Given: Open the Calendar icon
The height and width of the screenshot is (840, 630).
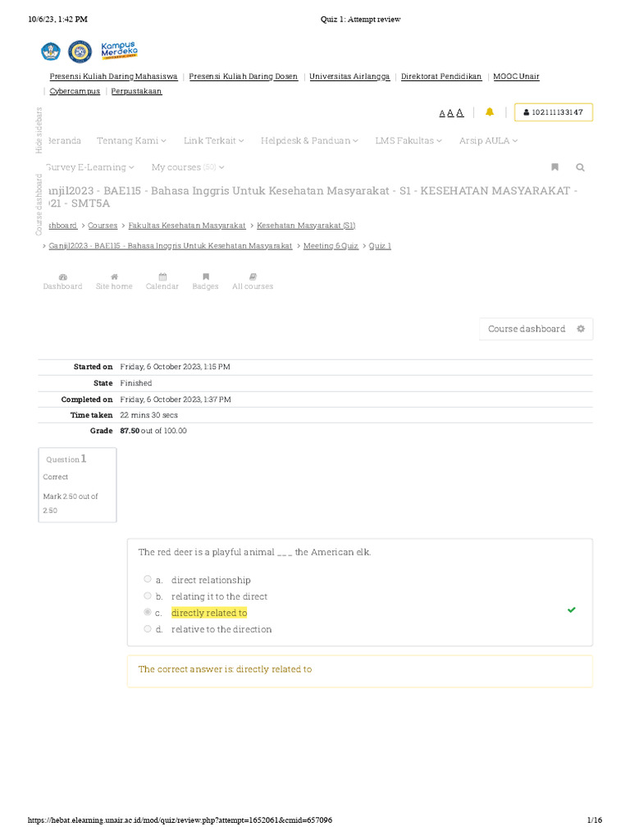Looking at the screenshot, I should (162, 277).
